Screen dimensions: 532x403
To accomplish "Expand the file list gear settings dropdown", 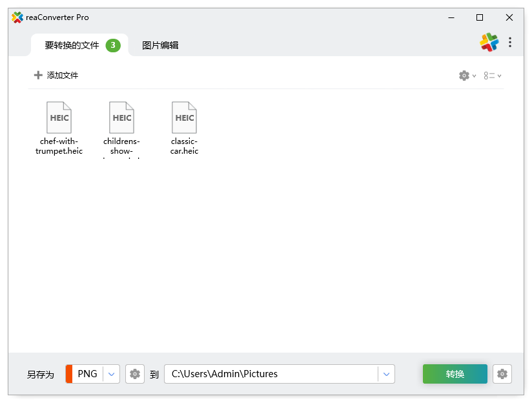I will click(x=467, y=76).
